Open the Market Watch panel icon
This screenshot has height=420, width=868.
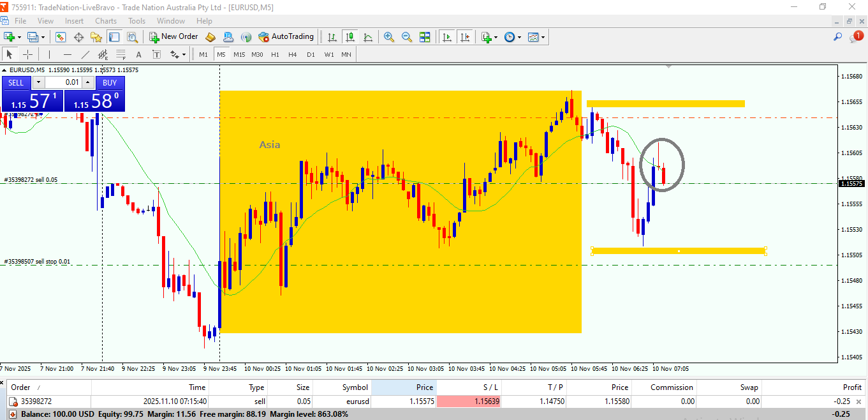61,37
